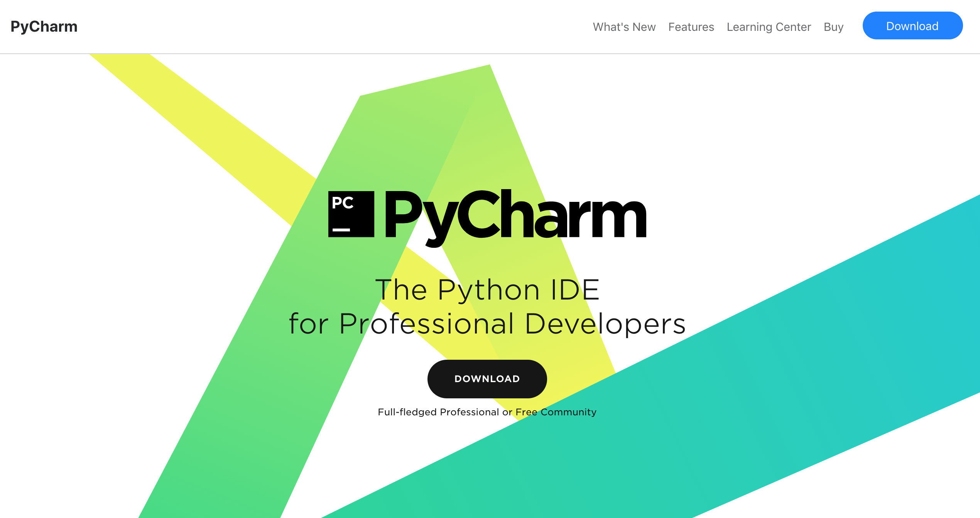Open the Features page
This screenshot has height=518, width=980.
[691, 27]
